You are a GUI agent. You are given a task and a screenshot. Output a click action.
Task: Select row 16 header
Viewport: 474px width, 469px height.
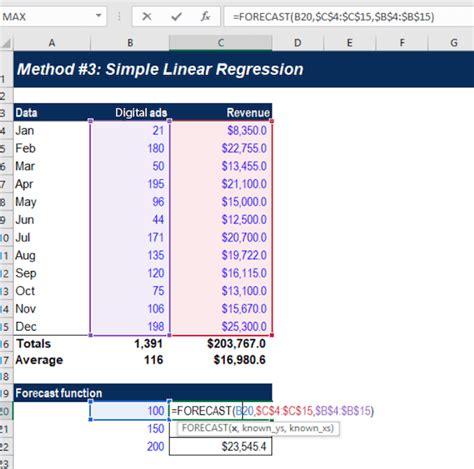tap(6, 344)
